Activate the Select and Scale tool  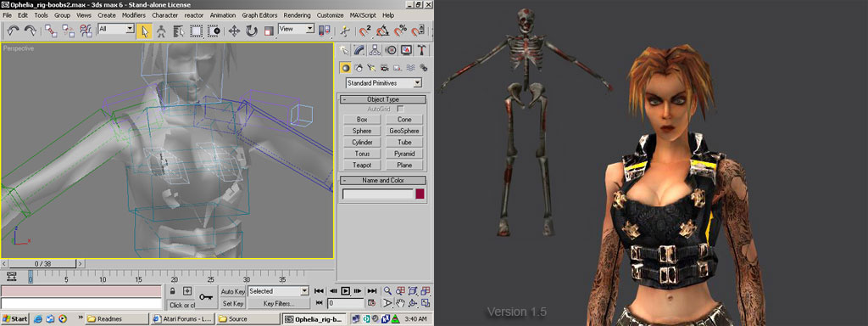point(269,31)
